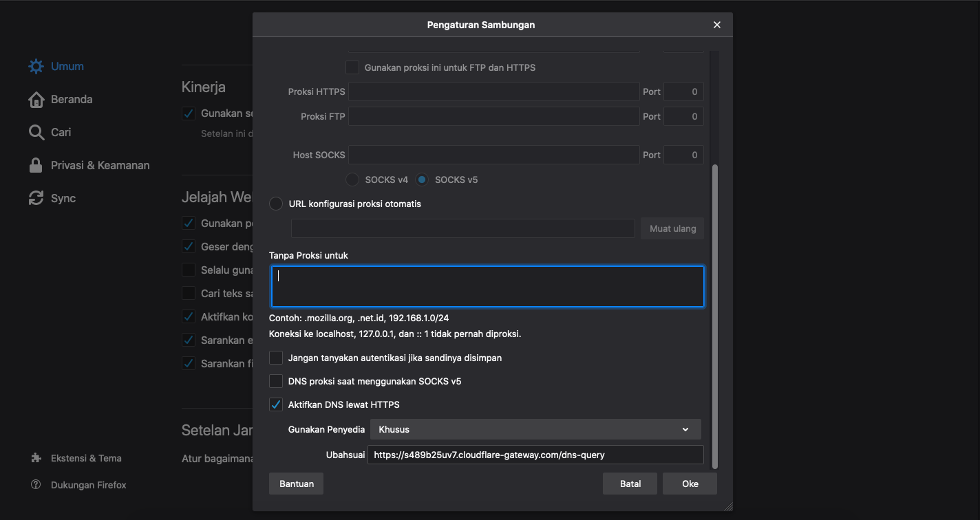Viewport: 980px width, 520px height.
Task: Click the Port field beside Host SOCKS
Action: 683,155
